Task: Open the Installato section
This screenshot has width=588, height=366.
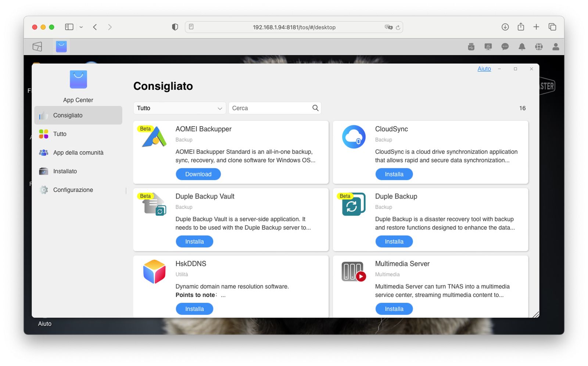Action: 78,171
